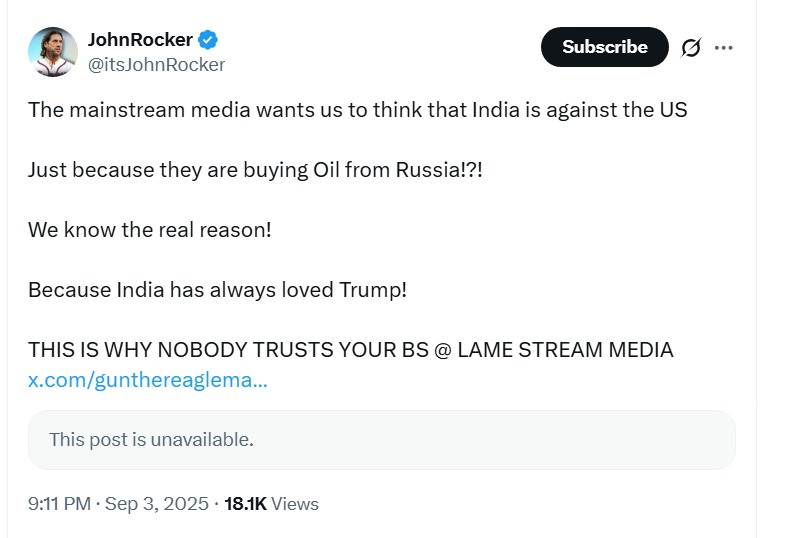Click the "We know the real reason!" line
Screen dimensions: 787x538
tap(150, 230)
